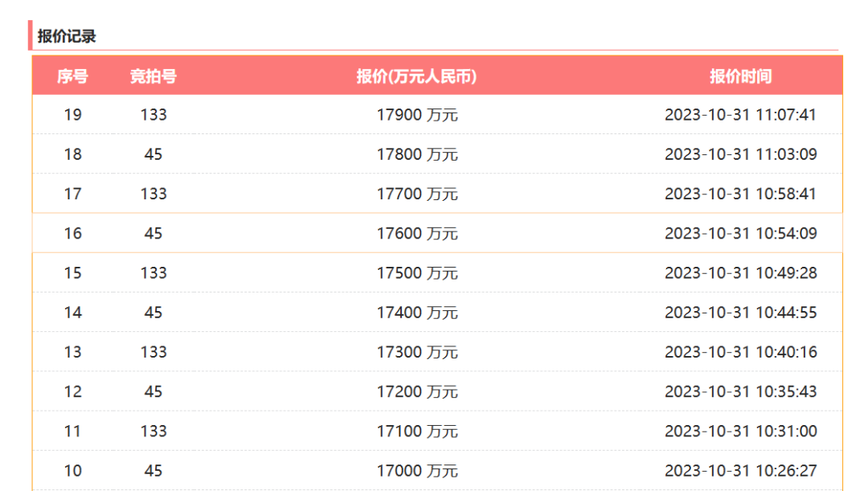Select the 17900 万元 bid price cell
868x491 pixels.
point(417,115)
